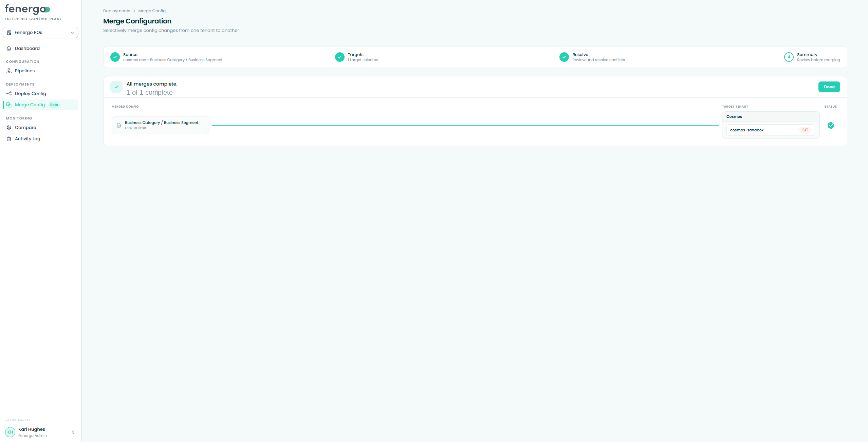
Task: Click the Source step checkmark
Action: pyautogui.click(x=115, y=57)
